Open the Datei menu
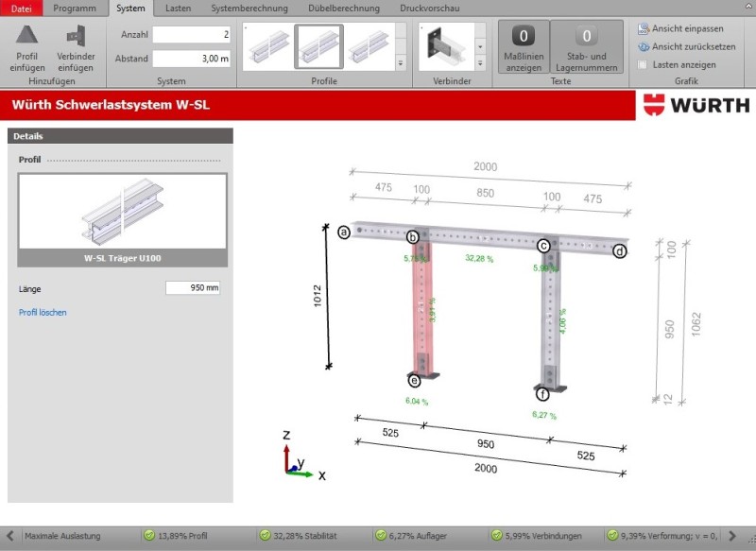Screen dimensions: 756x551 pos(21,9)
